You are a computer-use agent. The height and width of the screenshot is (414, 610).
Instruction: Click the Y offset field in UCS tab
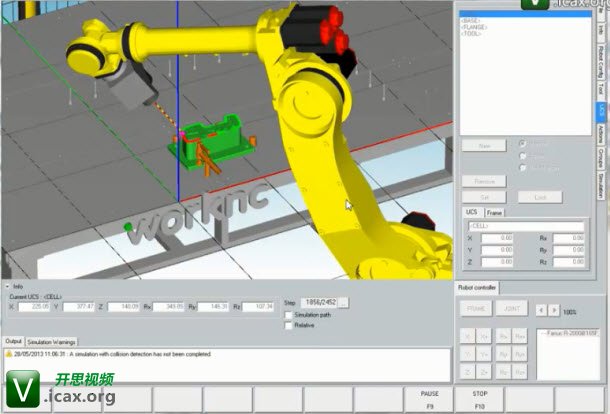(x=497, y=250)
